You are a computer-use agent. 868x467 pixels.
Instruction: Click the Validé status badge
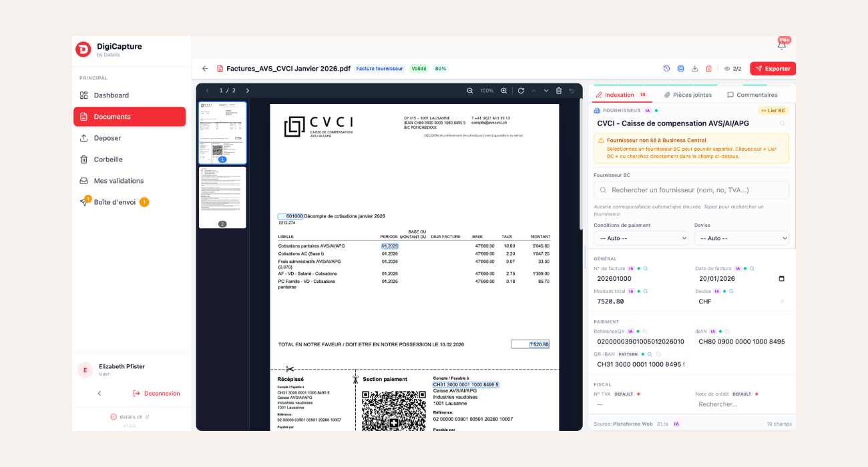(x=419, y=69)
